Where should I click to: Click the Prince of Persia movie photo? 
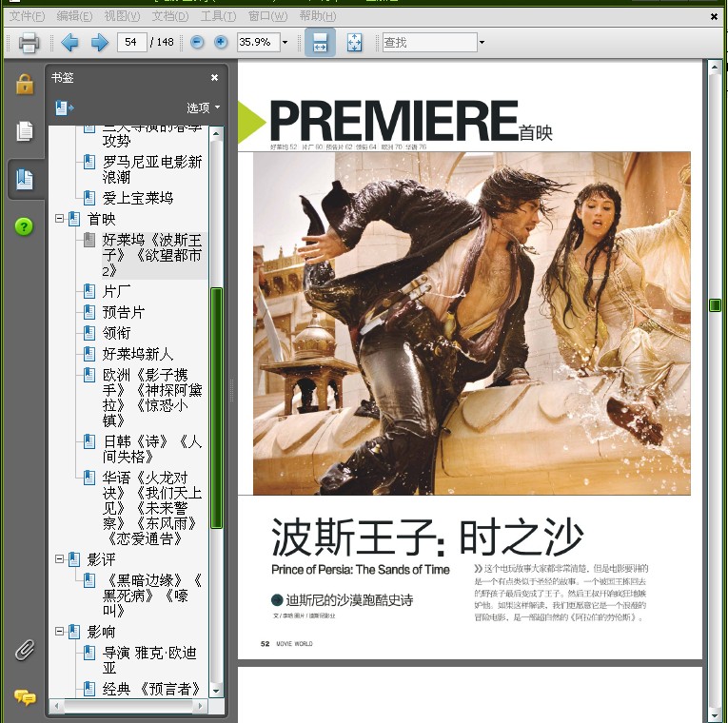(x=472, y=323)
